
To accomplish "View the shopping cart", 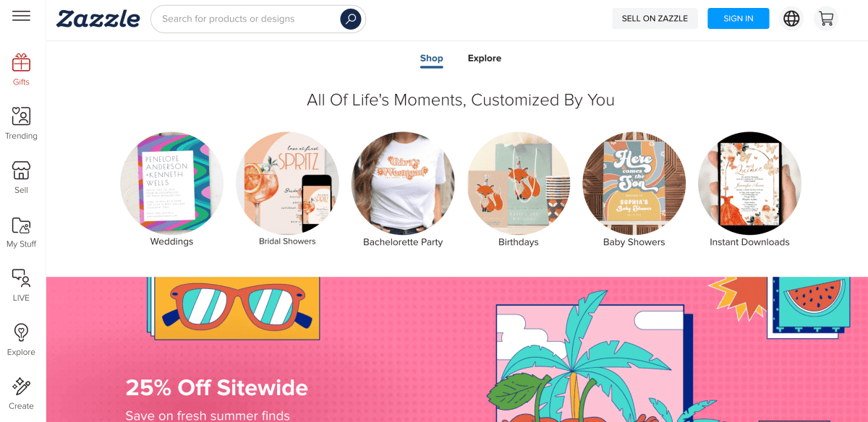I will click(825, 19).
